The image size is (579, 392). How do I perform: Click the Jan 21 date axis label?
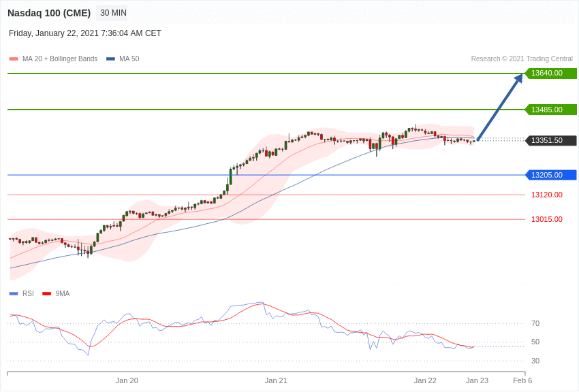(276, 380)
